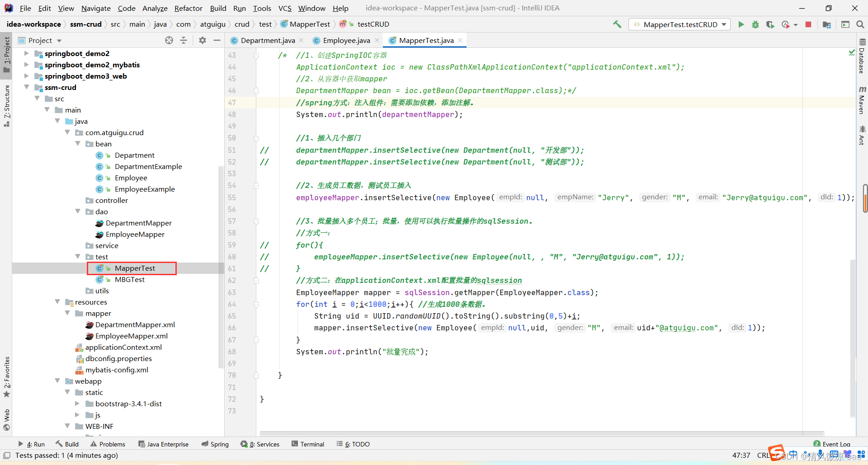Hide the Project tool window
Image resolution: width=868 pixels, height=465 pixels.
(217, 40)
